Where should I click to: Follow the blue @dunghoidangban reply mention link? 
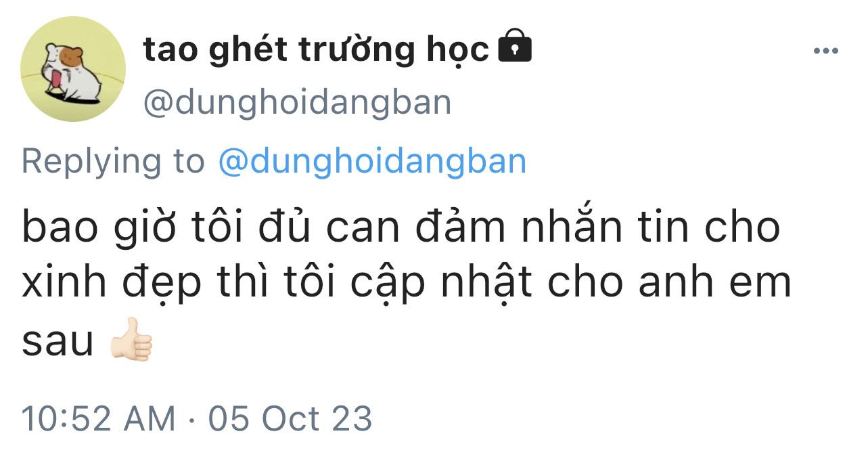[372, 162]
